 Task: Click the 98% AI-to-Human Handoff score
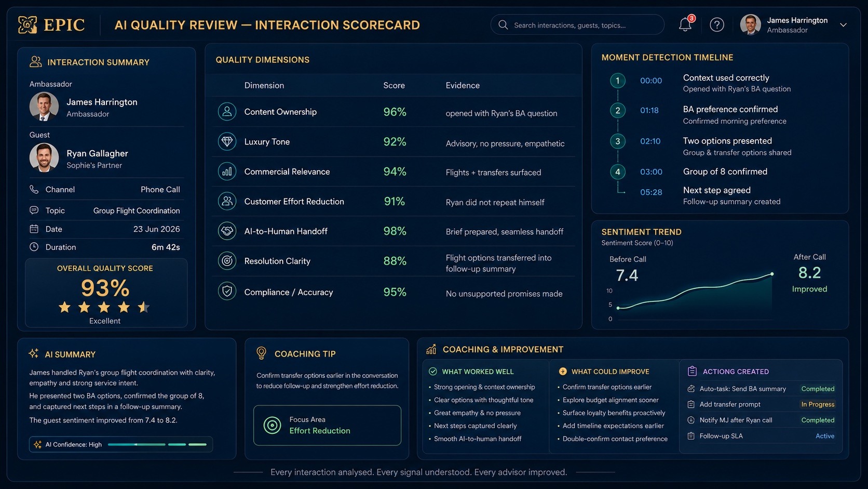(x=395, y=231)
